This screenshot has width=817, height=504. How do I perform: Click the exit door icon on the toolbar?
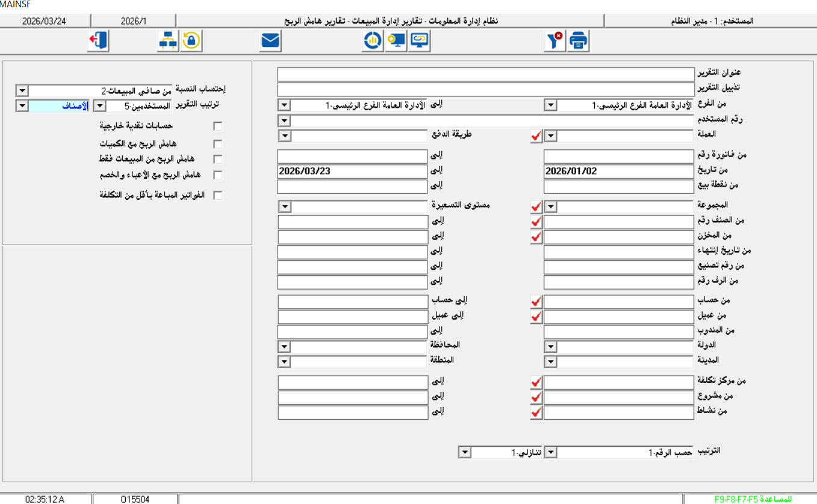pyautogui.click(x=98, y=41)
